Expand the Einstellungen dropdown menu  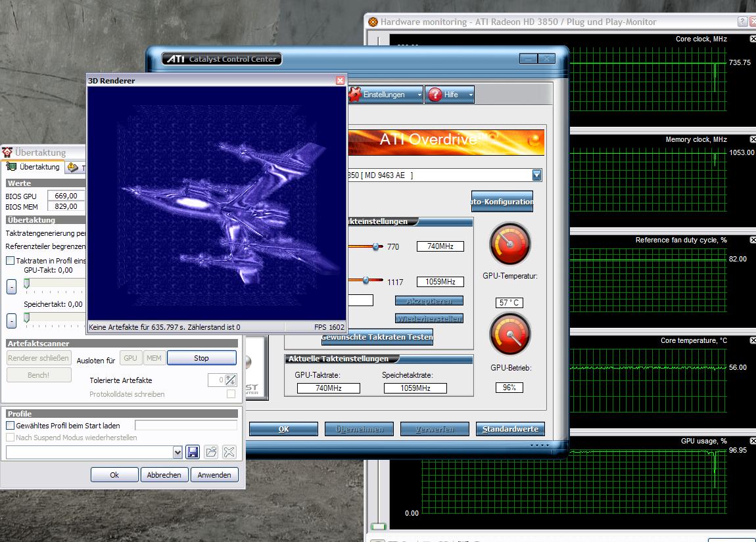[x=419, y=95]
